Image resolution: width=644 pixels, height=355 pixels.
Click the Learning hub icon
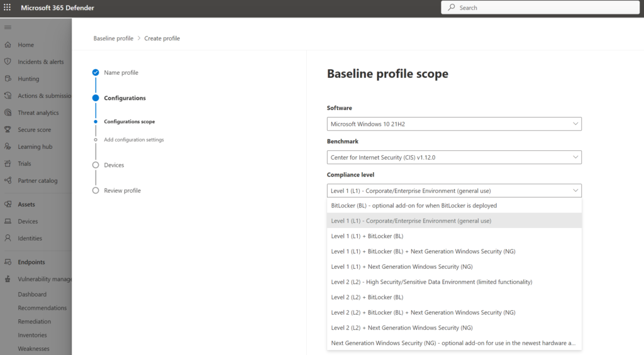(8, 146)
